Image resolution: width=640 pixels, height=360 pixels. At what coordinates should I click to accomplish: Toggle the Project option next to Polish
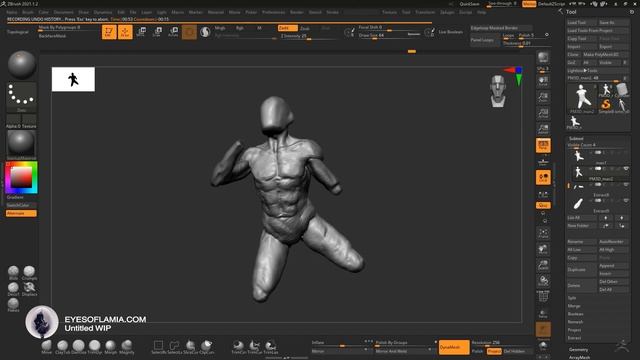(x=494, y=351)
